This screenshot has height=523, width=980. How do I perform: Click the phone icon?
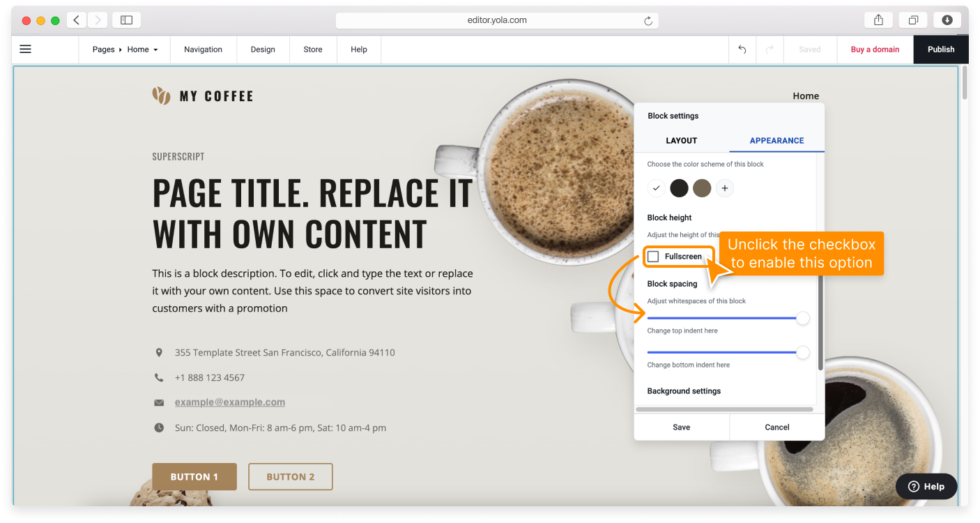click(159, 378)
